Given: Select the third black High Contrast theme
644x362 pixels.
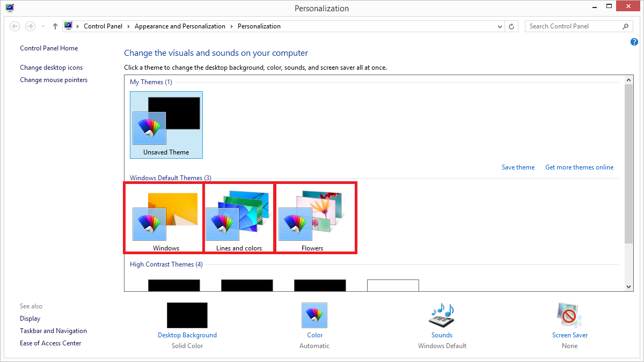Looking at the screenshot, I should tap(320, 285).
